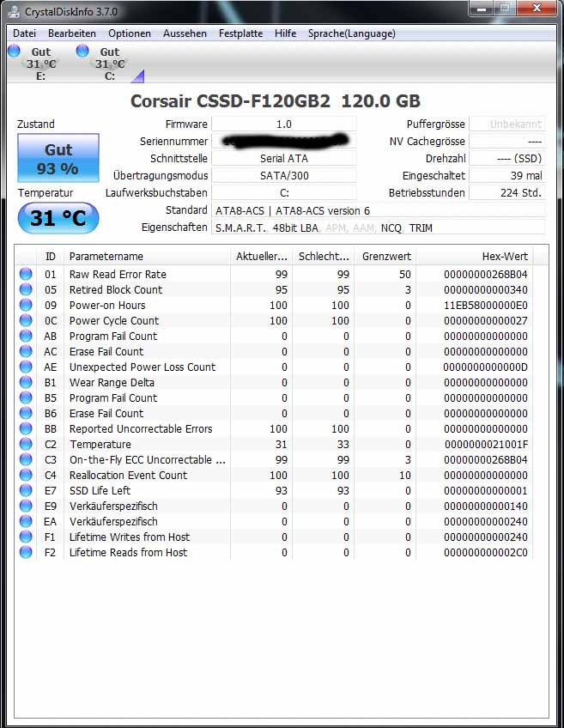Screen dimensions: 564x728
Task: Click hex value 0000000021001F
Action: pyautogui.click(x=486, y=445)
